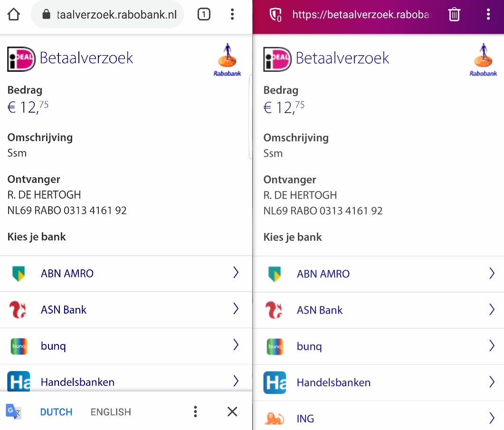Open the translate bar options menu

pyautogui.click(x=195, y=411)
